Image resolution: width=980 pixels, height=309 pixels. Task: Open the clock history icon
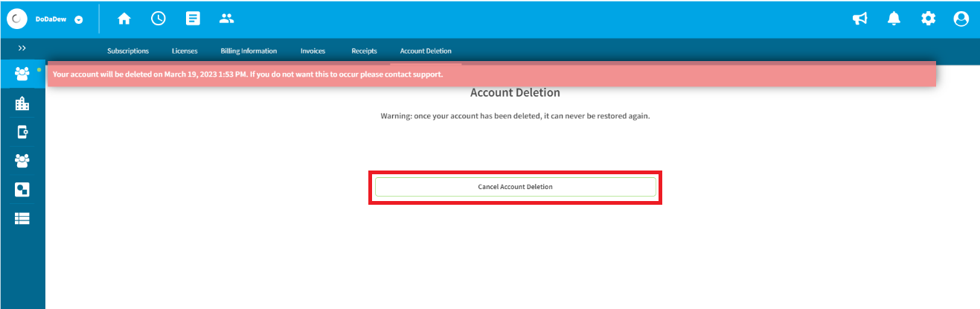click(x=158, y=19)
